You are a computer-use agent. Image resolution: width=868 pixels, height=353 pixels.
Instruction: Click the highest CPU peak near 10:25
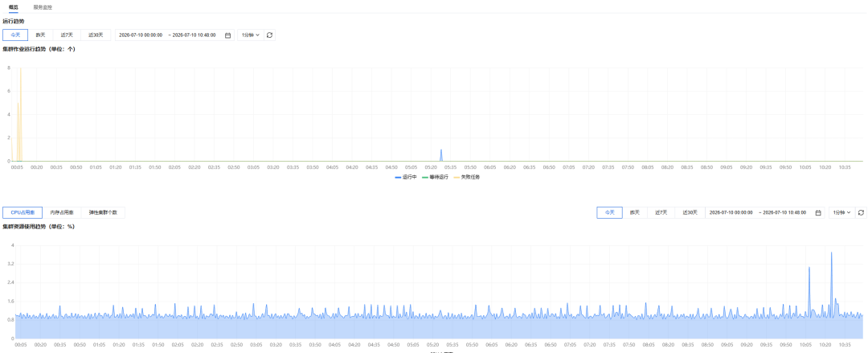pyautogui.click(x=832, y=254)
